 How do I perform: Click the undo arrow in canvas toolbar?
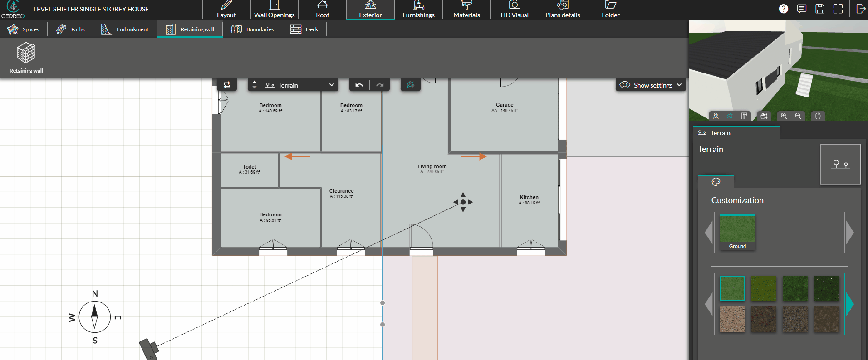pos(359,85)
